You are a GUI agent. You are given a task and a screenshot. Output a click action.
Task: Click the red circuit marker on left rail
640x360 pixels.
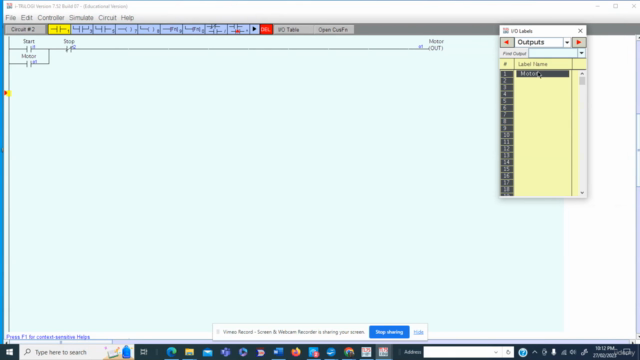pyautogui.click(x=7, y=93)
